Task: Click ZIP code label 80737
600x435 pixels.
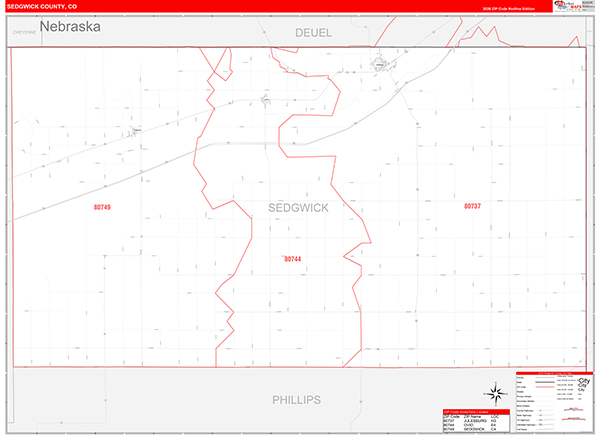Action: [472, 206]
